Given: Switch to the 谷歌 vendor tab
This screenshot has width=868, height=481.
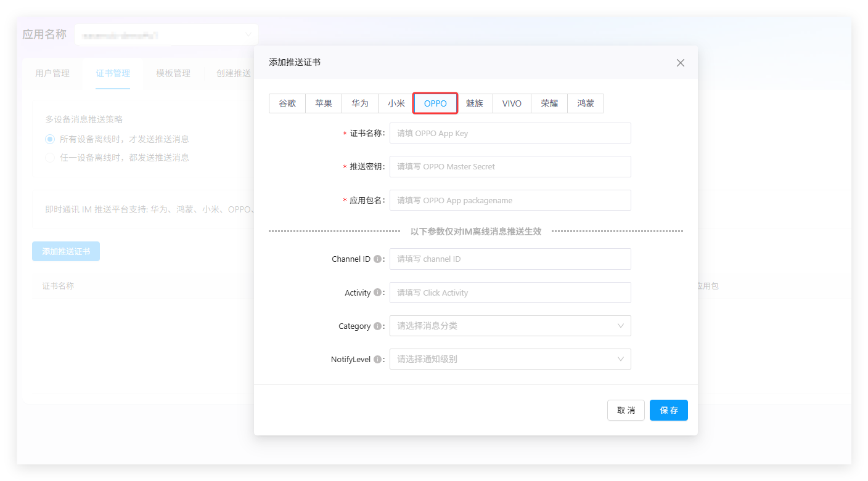Looking at the screenshot, I should click(287, 103).
